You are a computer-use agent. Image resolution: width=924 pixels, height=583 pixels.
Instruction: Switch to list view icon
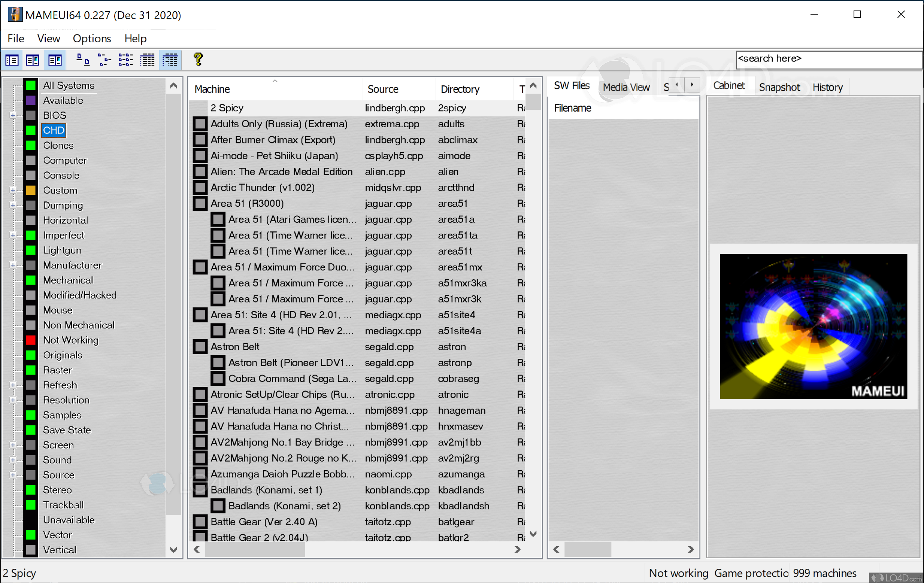(x=125, y=60)
